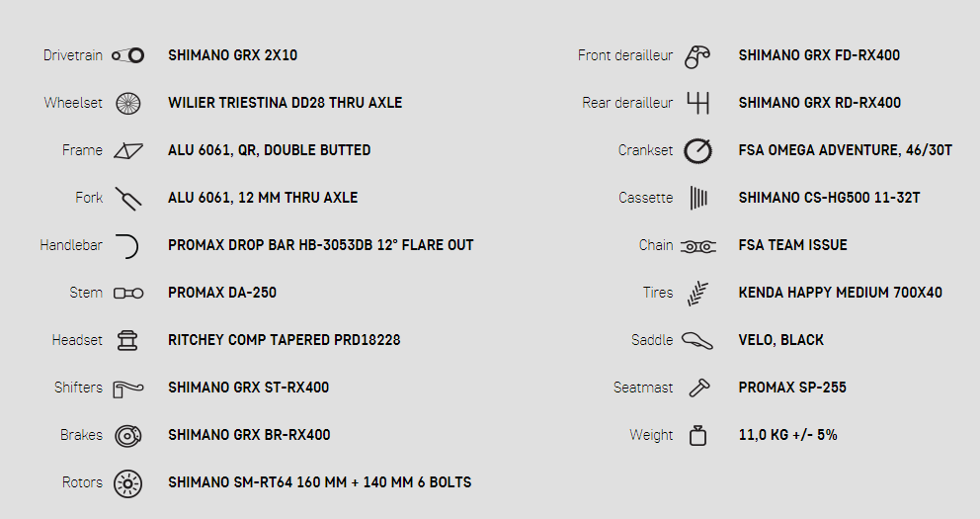Click the drivetrain chain icon

click(x=128, y=55)
